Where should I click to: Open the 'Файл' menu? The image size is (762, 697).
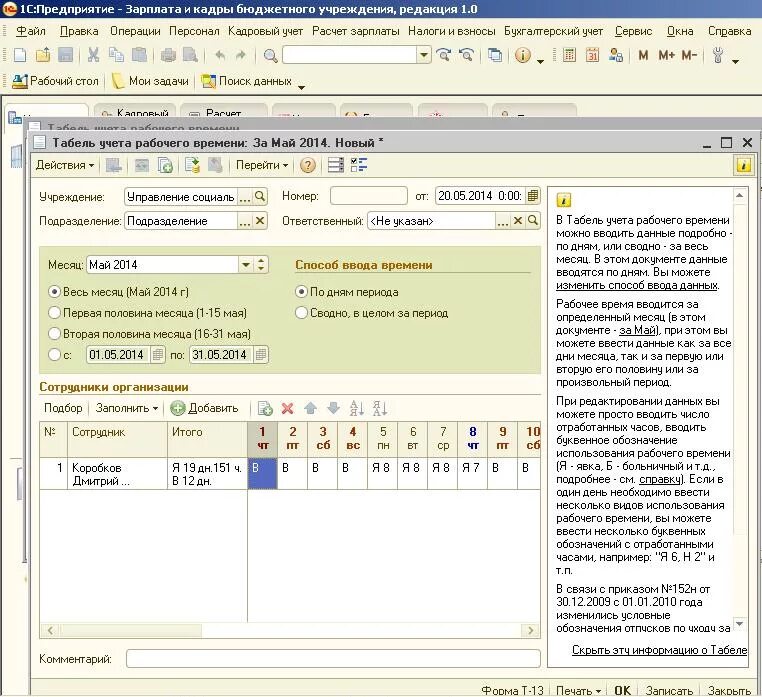point(31,31)
